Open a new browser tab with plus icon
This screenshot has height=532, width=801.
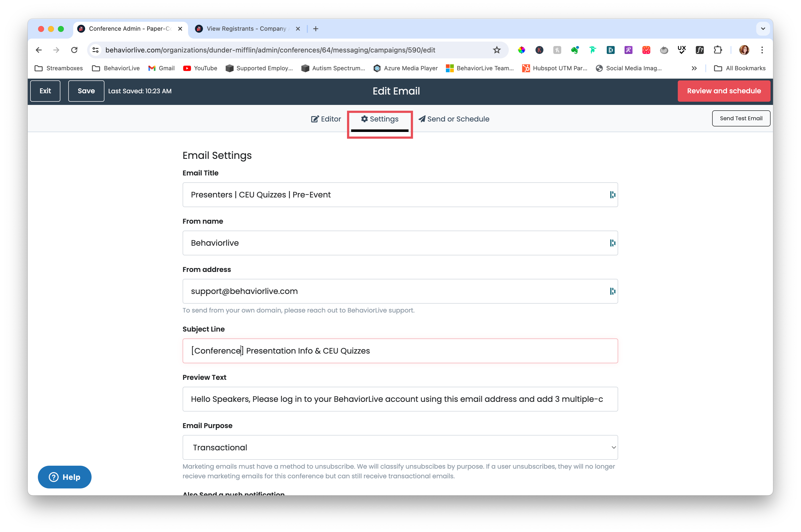pos(316,29)
